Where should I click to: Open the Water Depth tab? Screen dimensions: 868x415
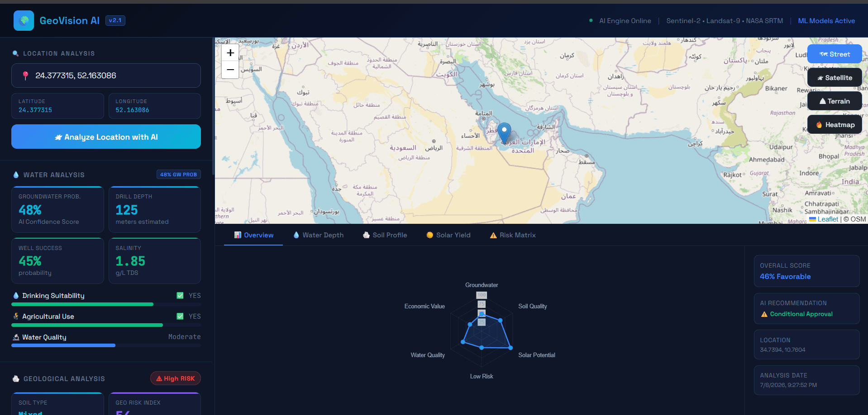318,235
